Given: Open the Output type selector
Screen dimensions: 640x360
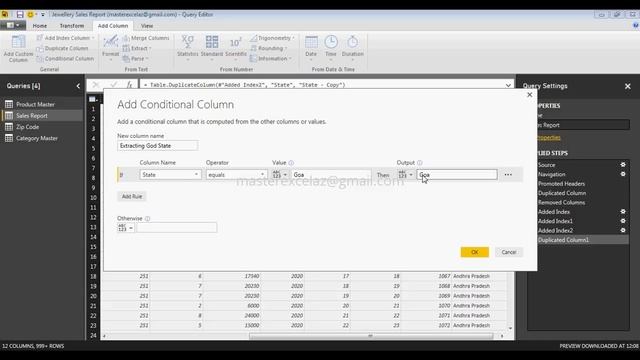Looking at the screenshot, I should (x=405, y=175).
